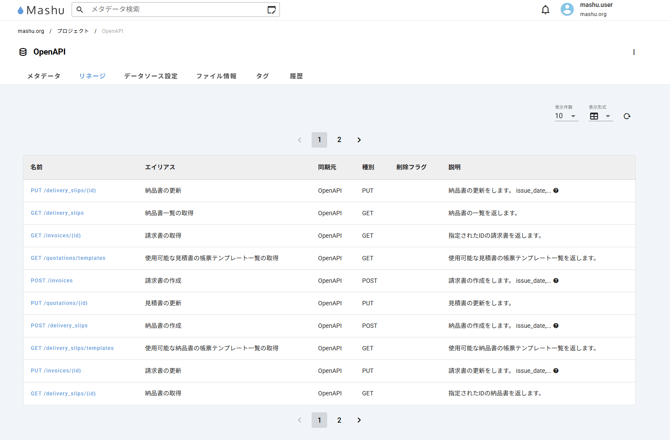Show help tooltip for PUT /delivery_slips/{id} description
Screen dimensions: 670x440
[x=556, y=190]
